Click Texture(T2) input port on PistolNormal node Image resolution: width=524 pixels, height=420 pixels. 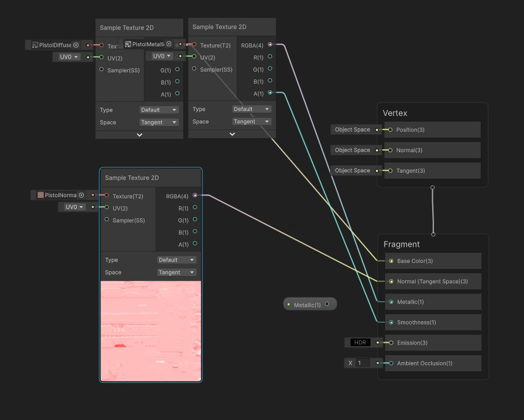107,195
